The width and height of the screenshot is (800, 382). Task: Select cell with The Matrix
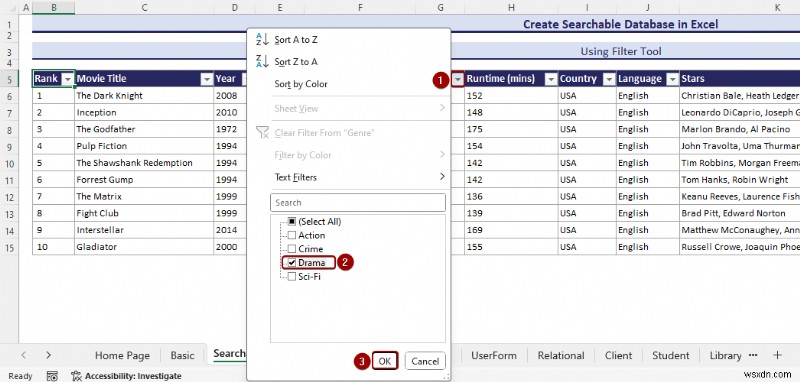tap(144, 196)
